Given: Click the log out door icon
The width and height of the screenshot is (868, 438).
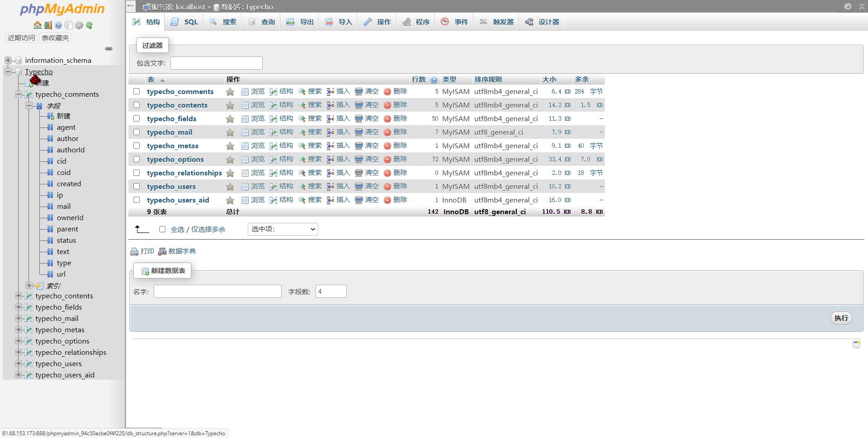Looking at the screenshot, I should click(x=48, y=25).
